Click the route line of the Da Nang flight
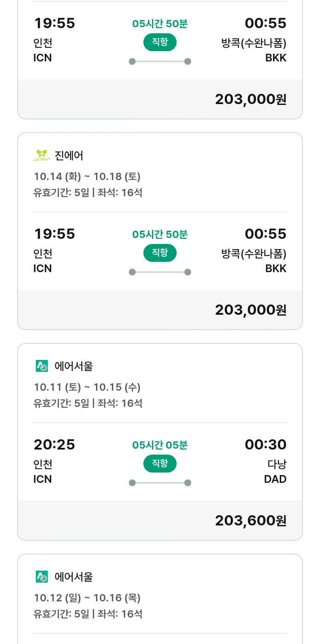 point(160,483)
